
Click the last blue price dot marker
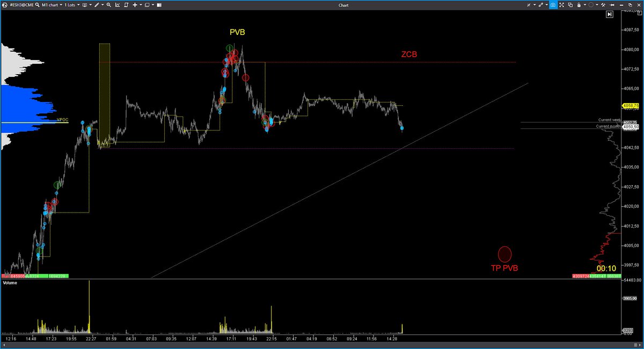point(401,128)
